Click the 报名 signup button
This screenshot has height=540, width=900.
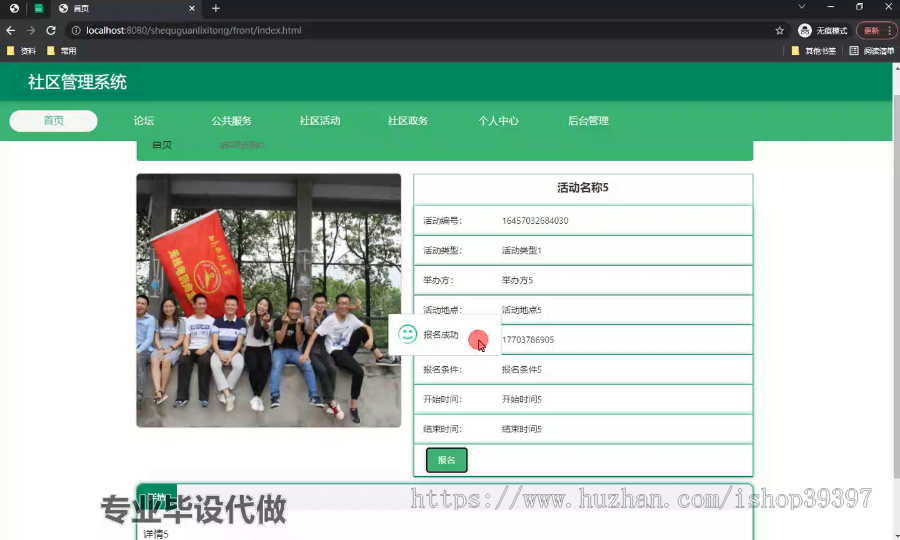click(447, 460)
